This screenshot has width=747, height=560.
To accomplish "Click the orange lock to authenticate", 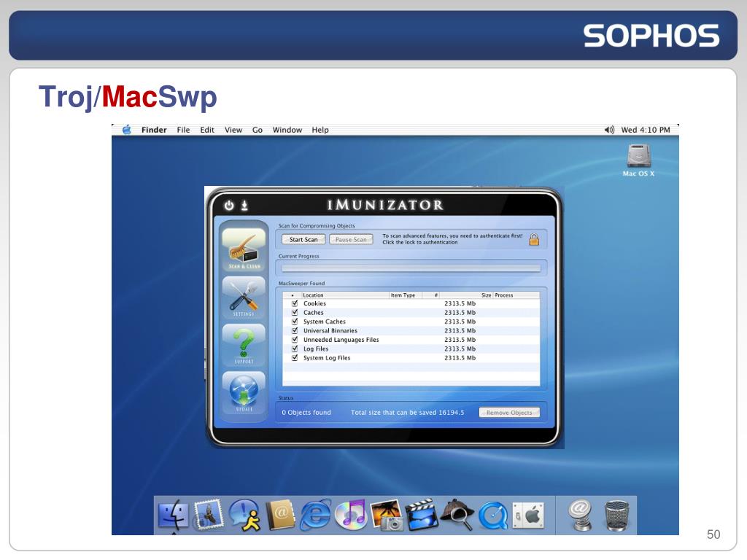I will (x=534, y=239).
